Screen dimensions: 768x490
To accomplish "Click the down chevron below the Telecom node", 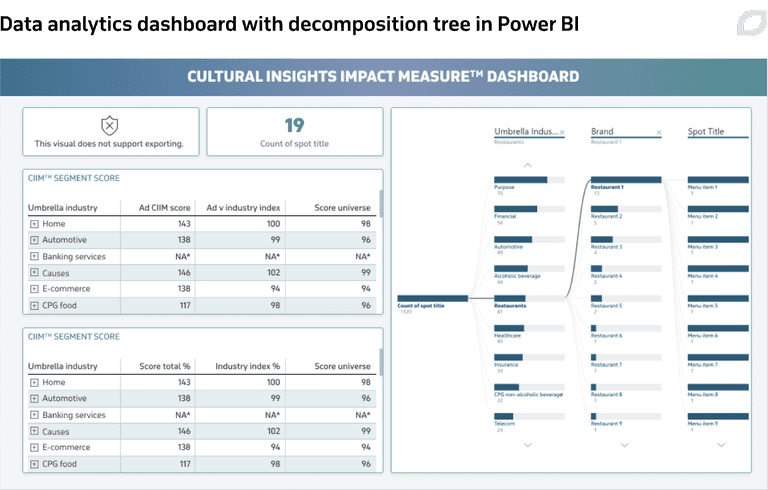I will click(x=528, y=444).
